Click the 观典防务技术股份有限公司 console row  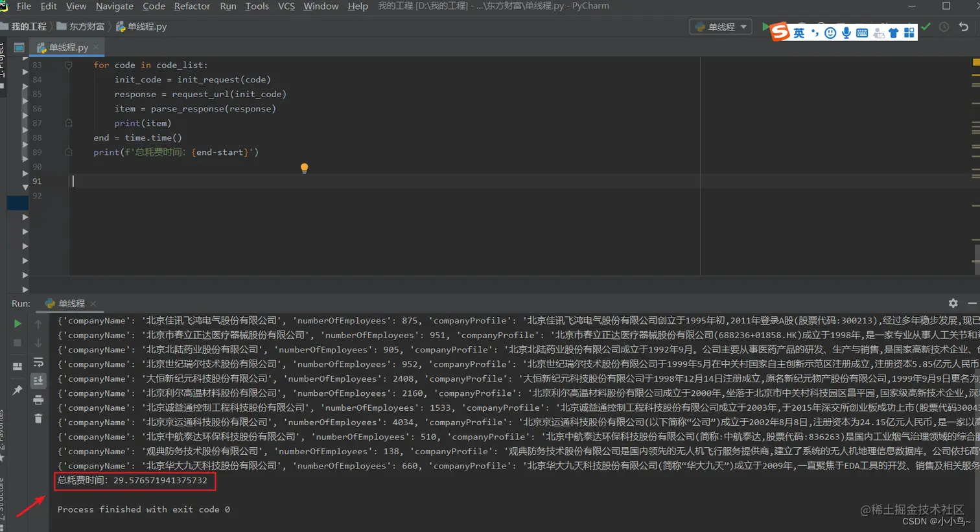(519, 451)
